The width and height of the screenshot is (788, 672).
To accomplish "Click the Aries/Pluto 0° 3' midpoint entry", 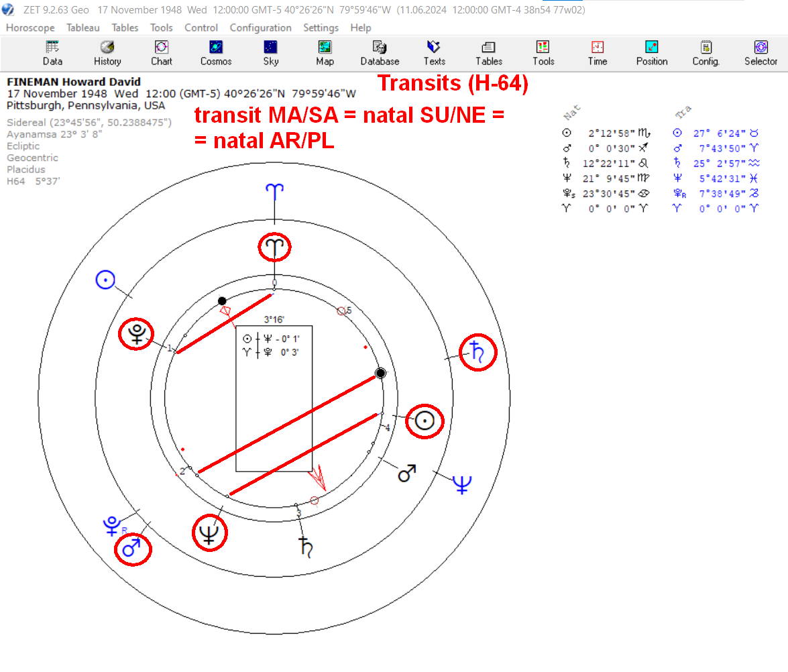I will (x=272, y=352).
